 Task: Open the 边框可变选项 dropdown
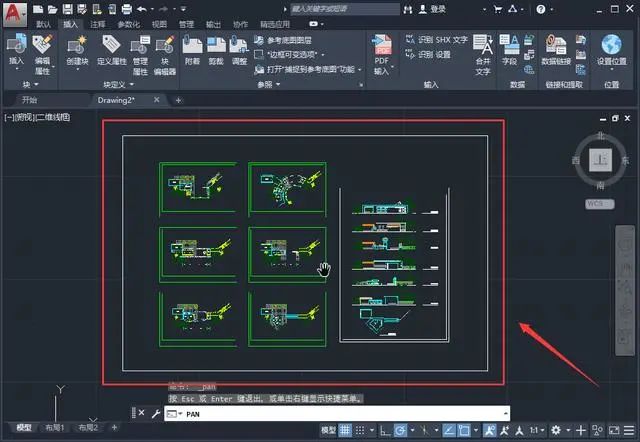pyautogui.click(x=323, y=54)
